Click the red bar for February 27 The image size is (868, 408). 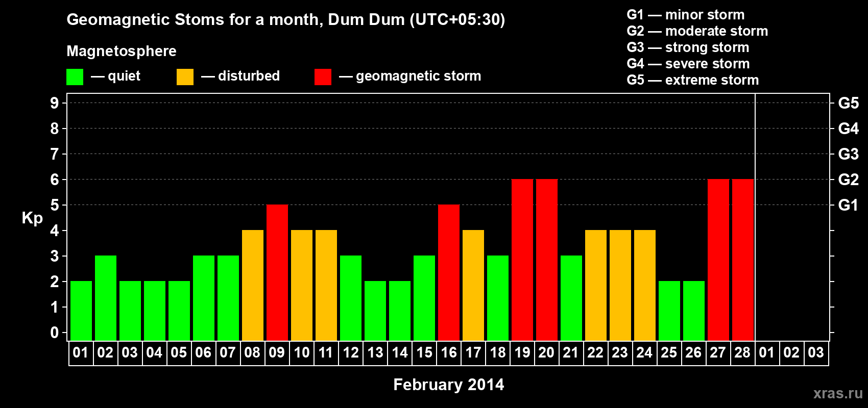718,260
